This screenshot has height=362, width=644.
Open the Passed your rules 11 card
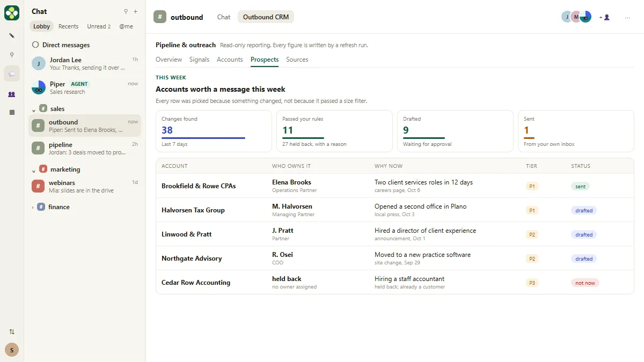click(x=334, y=131)
